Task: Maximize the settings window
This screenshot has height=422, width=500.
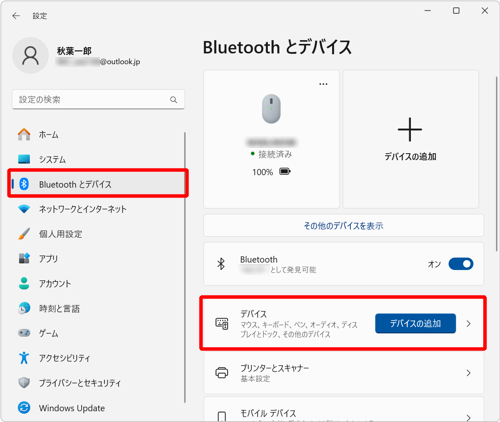Action: (x=456, y=11)
